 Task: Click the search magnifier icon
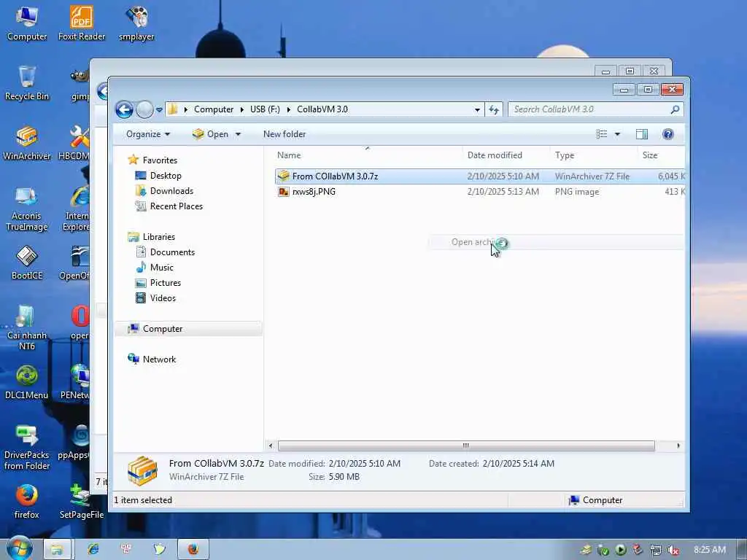675,109
